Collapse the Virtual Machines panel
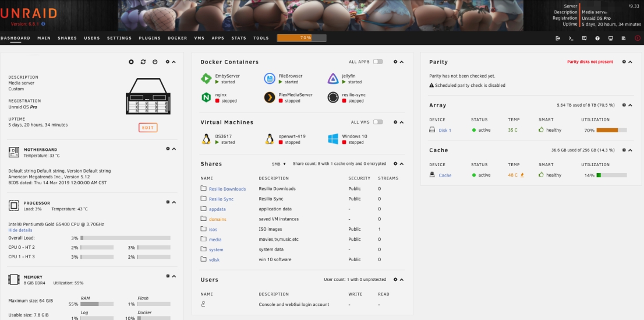 click(x=402, y=122)
